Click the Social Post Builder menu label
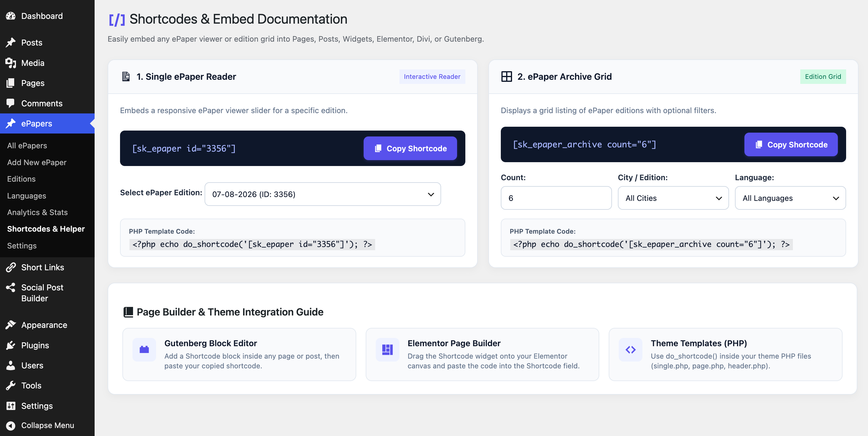Screen dimensions: 868x436 [42, 293]
